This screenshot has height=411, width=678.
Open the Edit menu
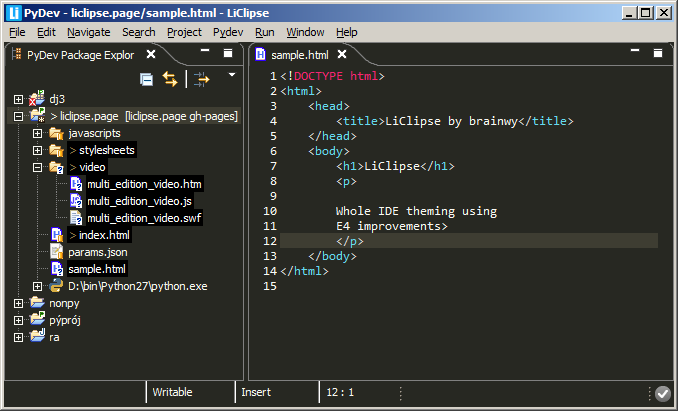(x=46, y=32)
